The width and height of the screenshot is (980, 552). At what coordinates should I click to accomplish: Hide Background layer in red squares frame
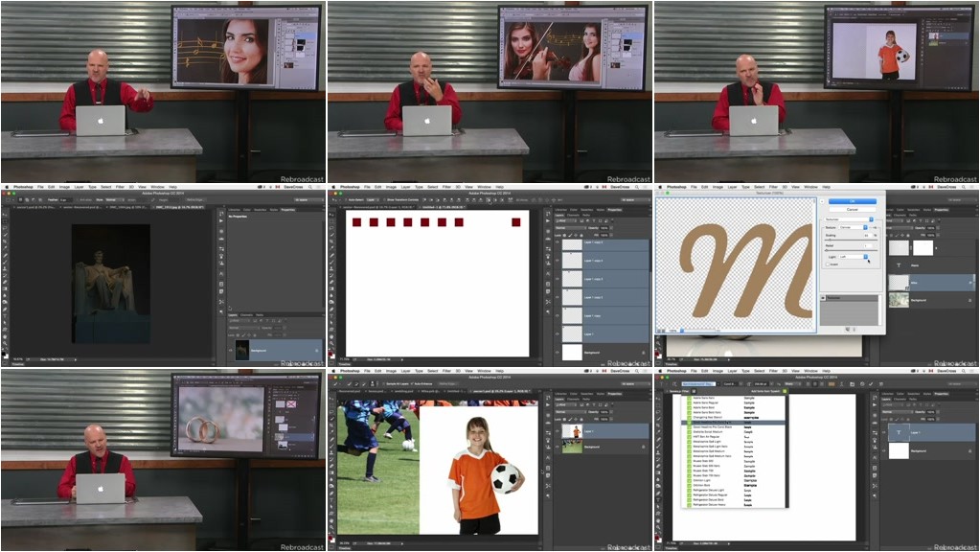tap(558, 353)
